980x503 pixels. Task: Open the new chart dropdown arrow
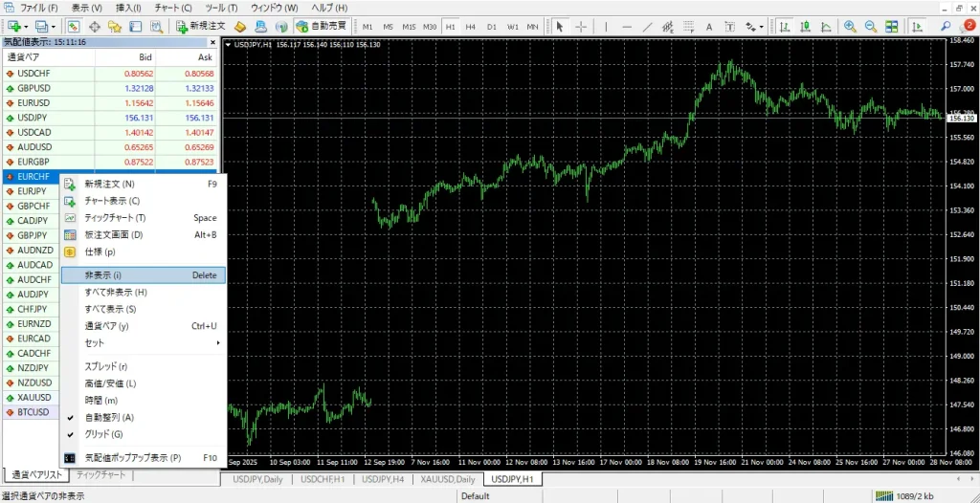point(26,26)
